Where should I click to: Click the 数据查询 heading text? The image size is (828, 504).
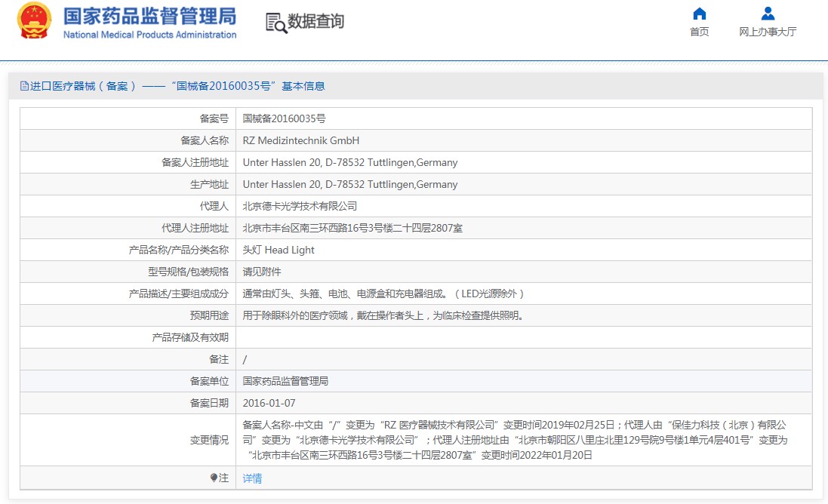(316, 22)
